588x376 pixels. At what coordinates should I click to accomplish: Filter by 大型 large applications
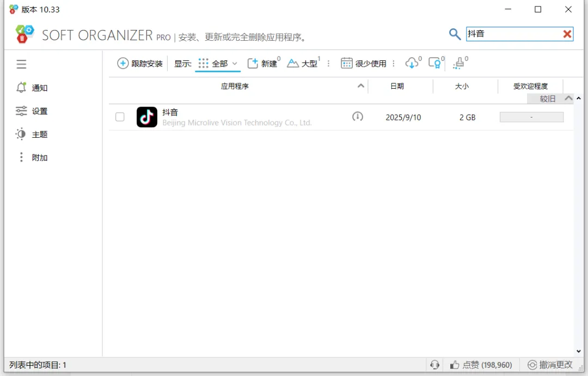pos(303,63)
